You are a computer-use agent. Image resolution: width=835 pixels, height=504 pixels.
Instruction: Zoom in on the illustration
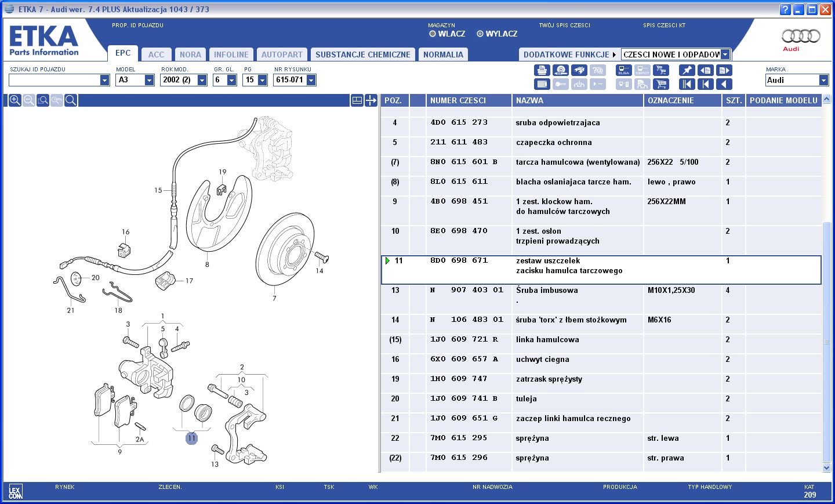click(x=15, y=100)
